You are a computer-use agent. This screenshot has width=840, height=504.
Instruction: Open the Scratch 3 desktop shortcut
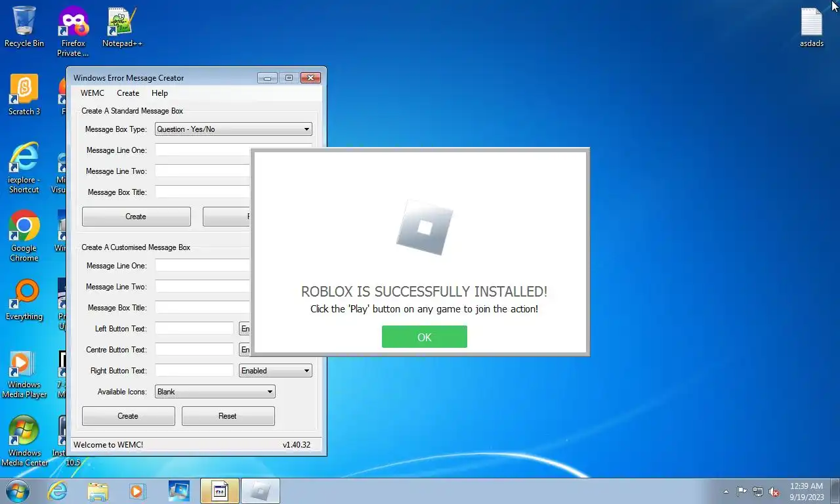tap(24, 94)
